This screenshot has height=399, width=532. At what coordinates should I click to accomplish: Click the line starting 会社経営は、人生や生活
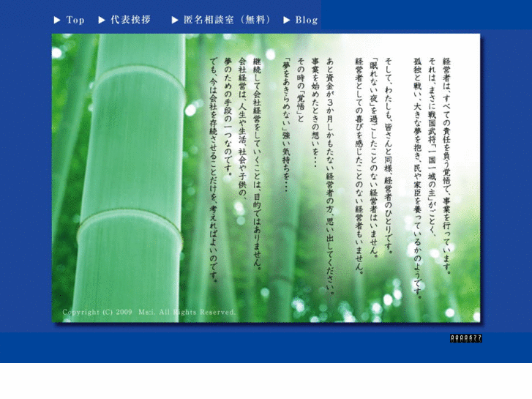tap(243, 127)
